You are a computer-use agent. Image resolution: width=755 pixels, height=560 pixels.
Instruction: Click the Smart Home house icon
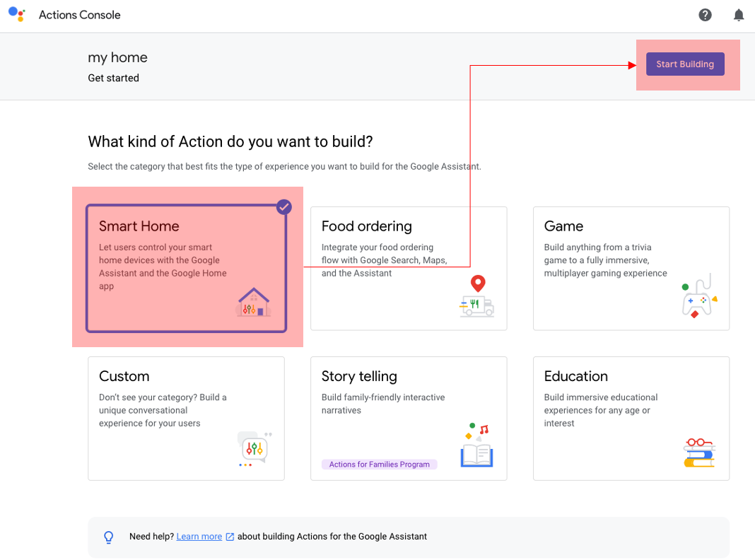point(254,302)
